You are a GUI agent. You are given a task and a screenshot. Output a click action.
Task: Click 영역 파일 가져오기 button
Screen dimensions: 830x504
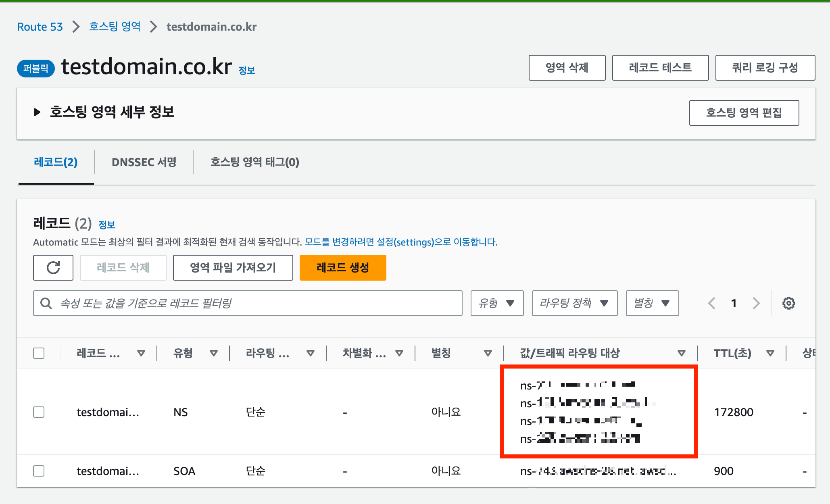(x=233, y=268)
